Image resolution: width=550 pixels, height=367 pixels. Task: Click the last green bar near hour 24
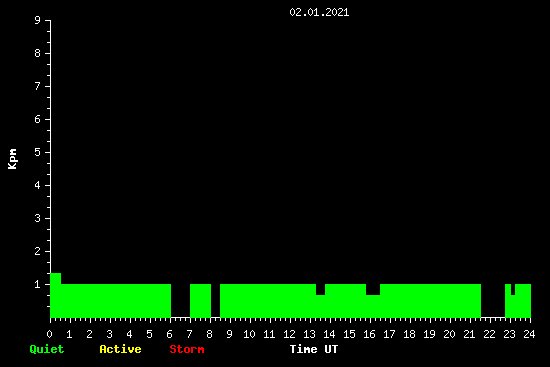point(523,301)
